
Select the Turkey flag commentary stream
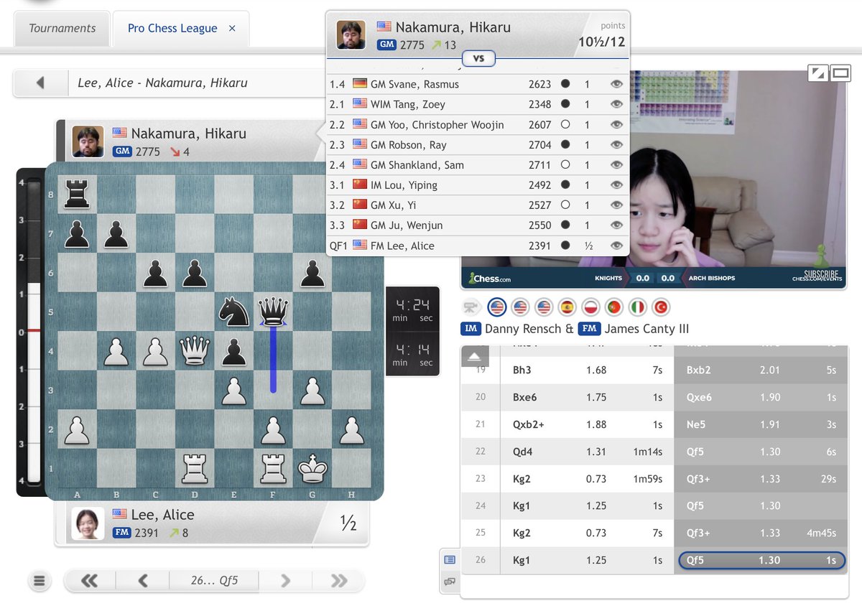pyautogui.click(x=659, y=307)
